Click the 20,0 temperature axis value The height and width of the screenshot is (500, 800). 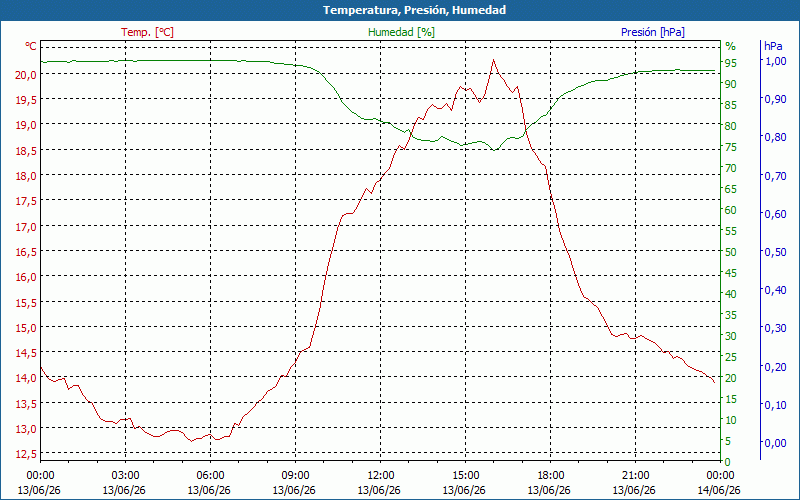pos(27,74)
